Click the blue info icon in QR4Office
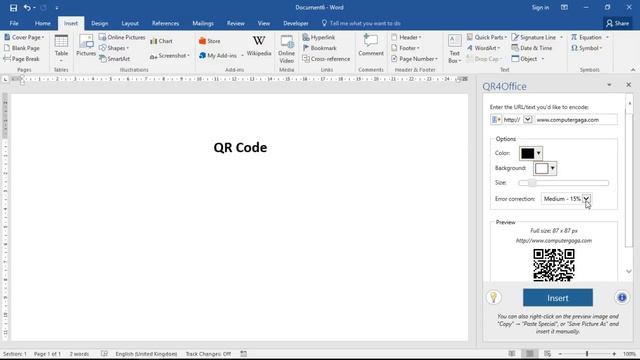 coord(622,297)
